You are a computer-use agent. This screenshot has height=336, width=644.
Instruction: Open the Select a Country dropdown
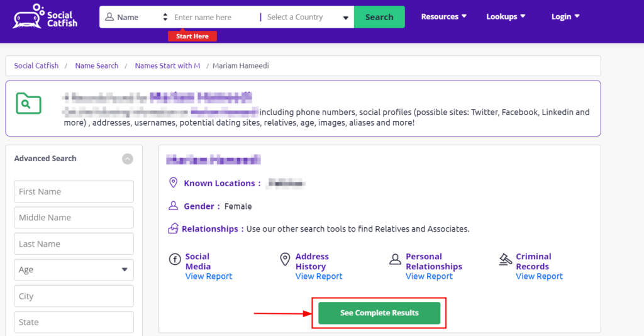pyautogui.click(x=307, y=17)
